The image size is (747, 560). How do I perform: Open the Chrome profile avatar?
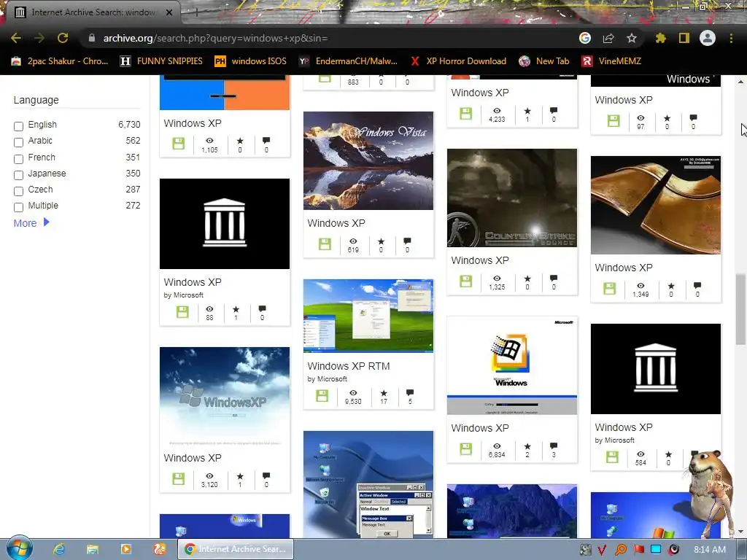[708, 38]
